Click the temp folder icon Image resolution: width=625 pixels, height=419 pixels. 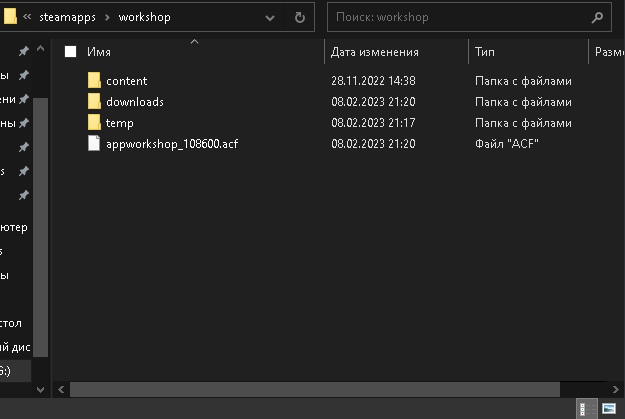pos(95,122)
